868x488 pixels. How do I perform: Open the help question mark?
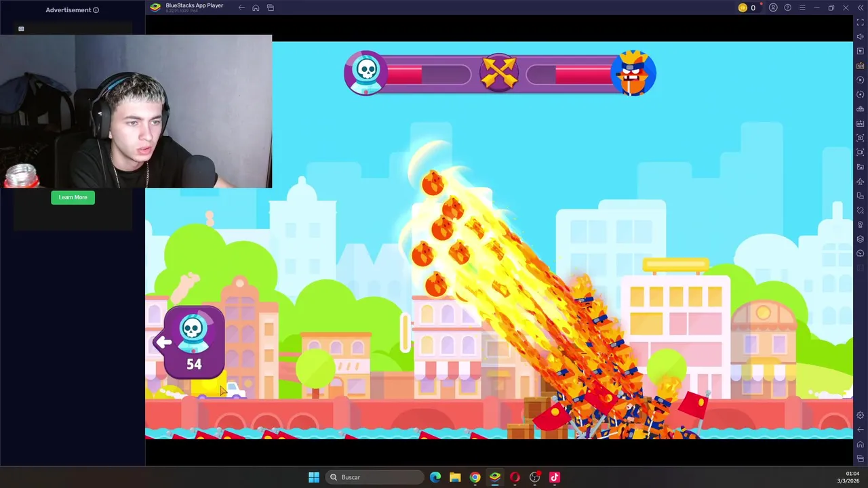coord(787,7)
